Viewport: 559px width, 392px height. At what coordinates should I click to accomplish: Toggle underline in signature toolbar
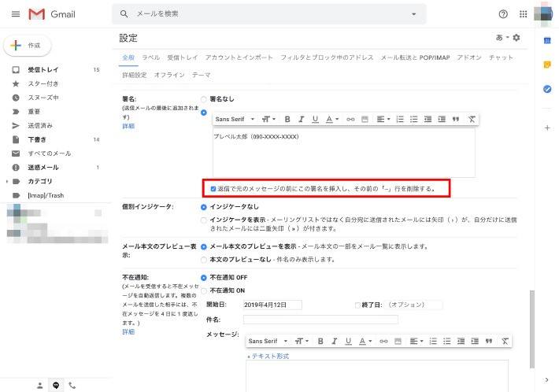[315, 119]
